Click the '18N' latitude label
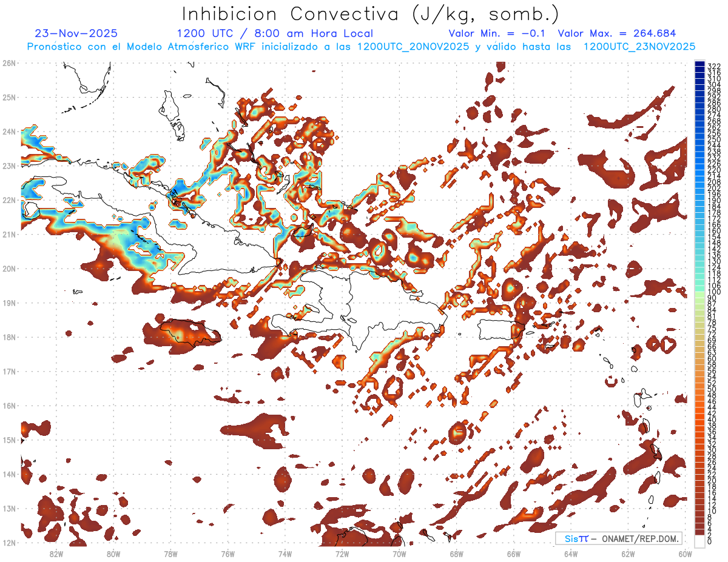This screenshot has width=728, height=562. 8,337
